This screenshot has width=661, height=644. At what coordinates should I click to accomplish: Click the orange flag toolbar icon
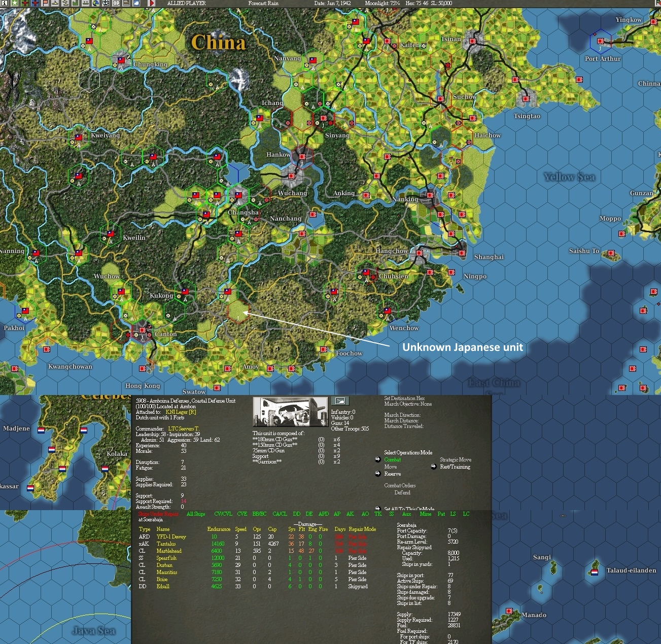pos(45,3)
